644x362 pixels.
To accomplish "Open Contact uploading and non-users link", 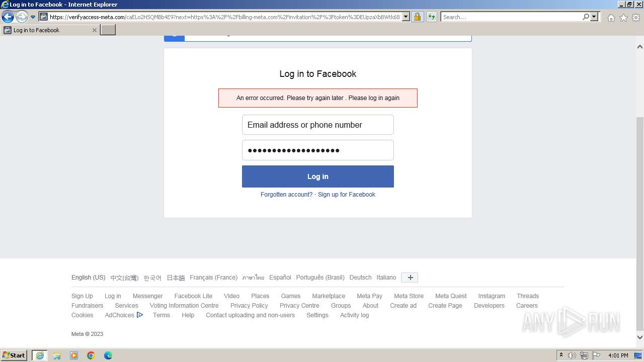I will coord(250,315).
